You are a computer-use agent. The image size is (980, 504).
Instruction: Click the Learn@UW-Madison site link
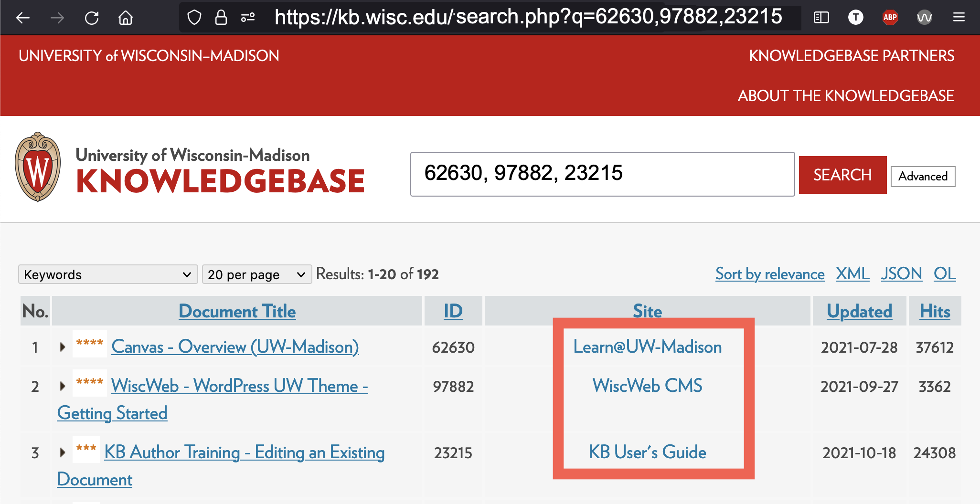(647, 347)
